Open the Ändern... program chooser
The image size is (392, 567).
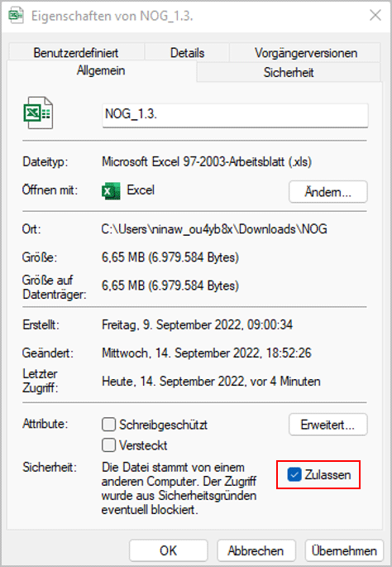(328, 192)
